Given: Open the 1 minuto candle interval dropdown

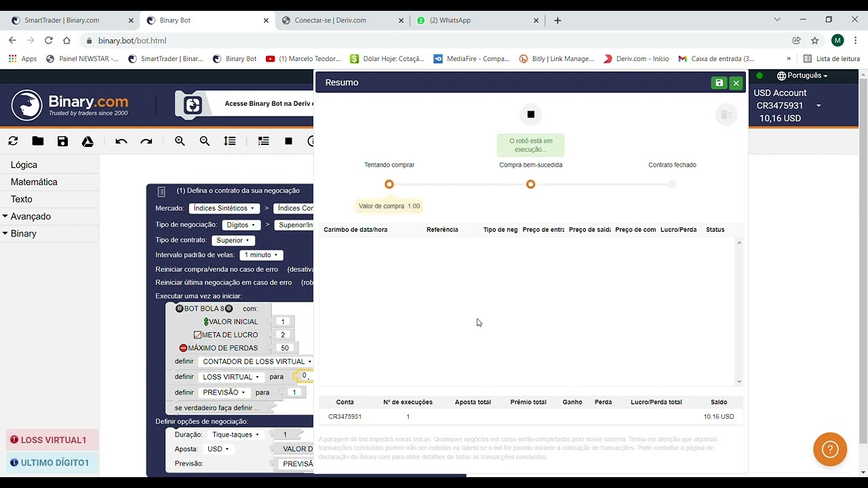Looking at the screenshot, I should click(x=261, y=255).
